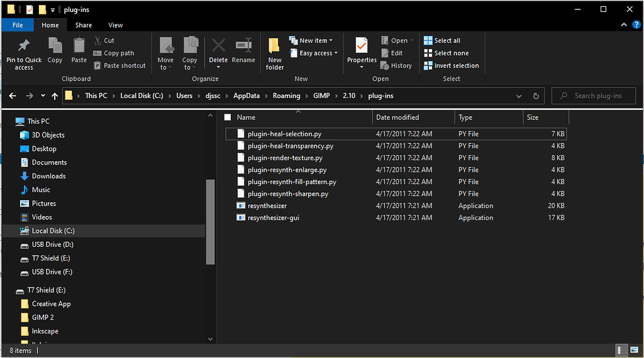Choose Copy path command
Image resolution: width=644 pixels, height=358 pixels.
pyautogui.click(x=114, y=53)
